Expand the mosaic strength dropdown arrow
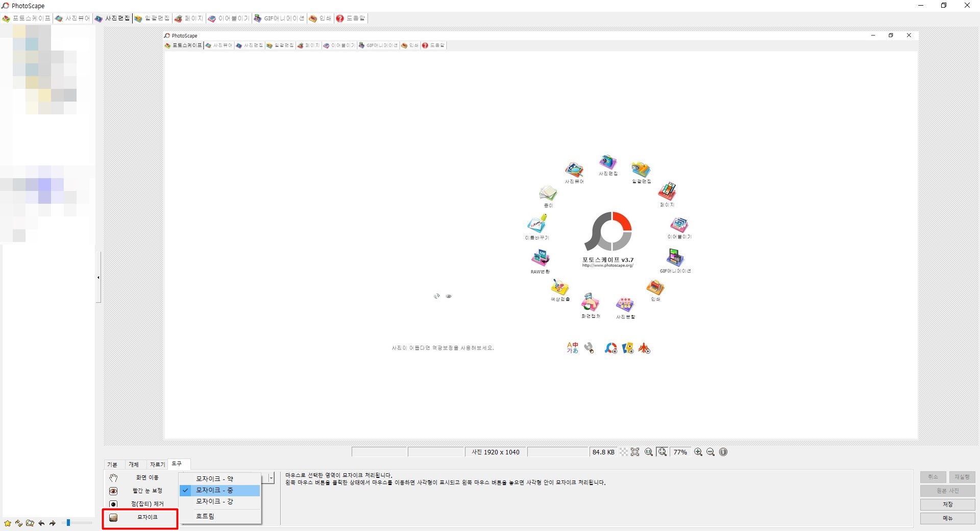Viewport: 980px width, 531px height. [x=271, y=478]
